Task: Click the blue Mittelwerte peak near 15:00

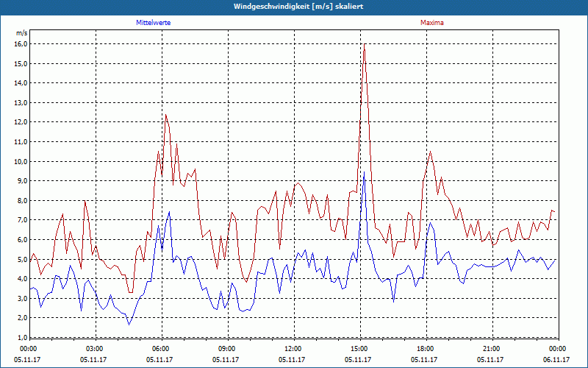Action: [x=364, y=173]
